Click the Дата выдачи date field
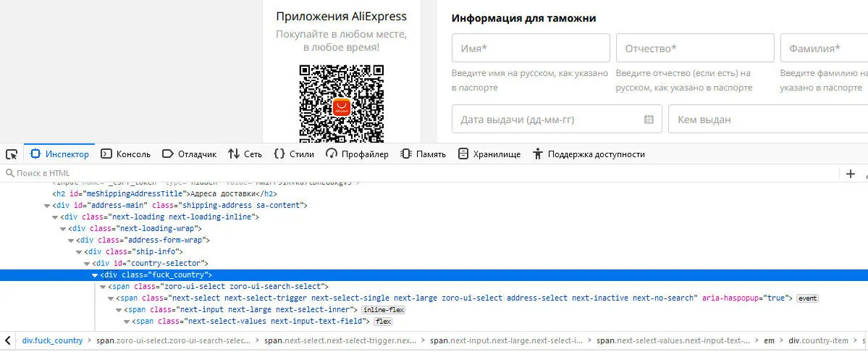 (557, 119)
